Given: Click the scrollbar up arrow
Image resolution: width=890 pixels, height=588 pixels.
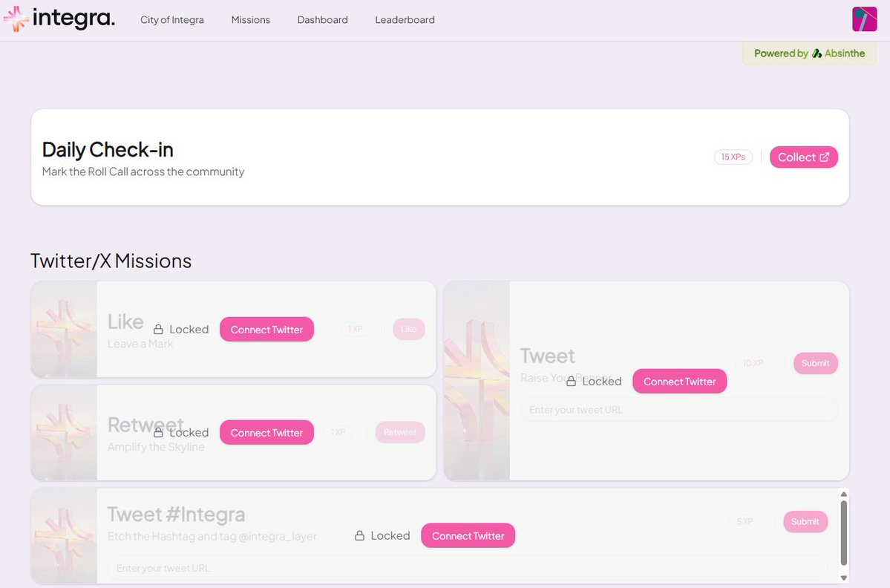Looking at the screenshot, I should [844, 494].
